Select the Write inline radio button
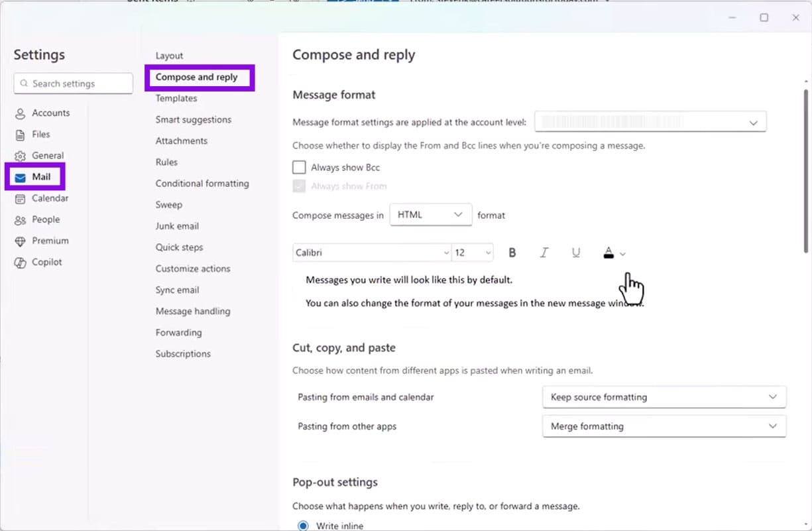Viewport: 812px width, 531px height. 303,526
